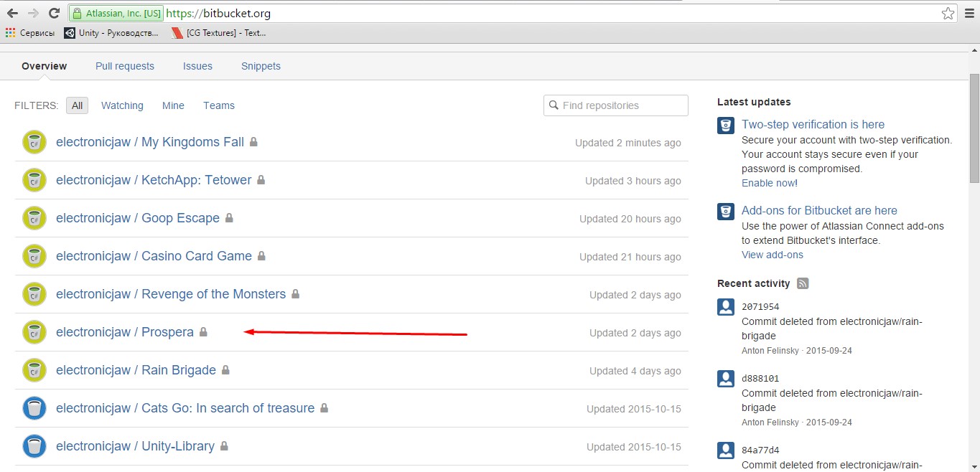The height and width of the screenshot is (472, 980).
Task: Filter repositories by Teams
Action: 219,105
